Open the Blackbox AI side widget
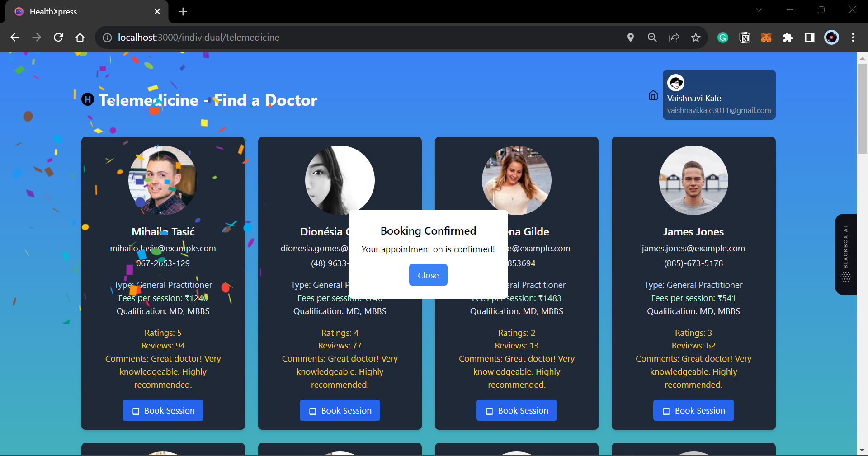 [846, 254]
